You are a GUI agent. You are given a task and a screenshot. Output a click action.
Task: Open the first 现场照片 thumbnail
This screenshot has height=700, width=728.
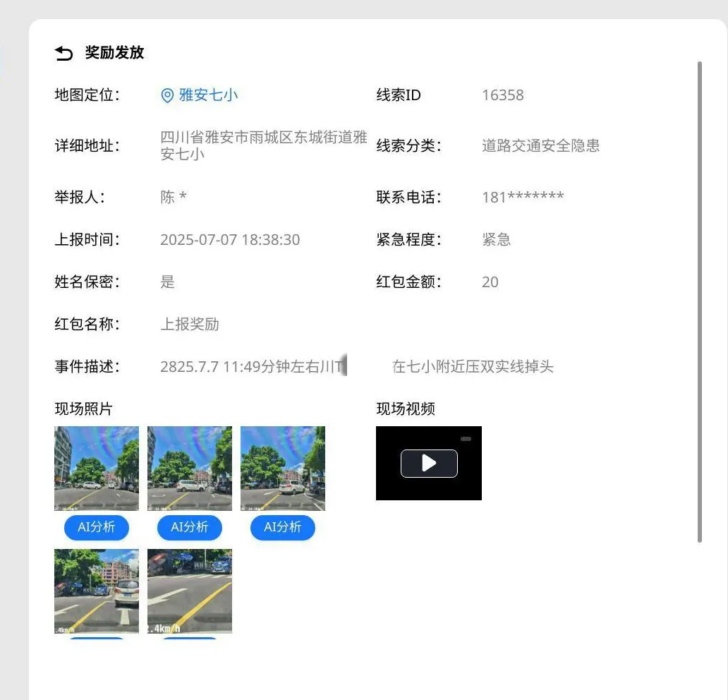coord(97,468)
